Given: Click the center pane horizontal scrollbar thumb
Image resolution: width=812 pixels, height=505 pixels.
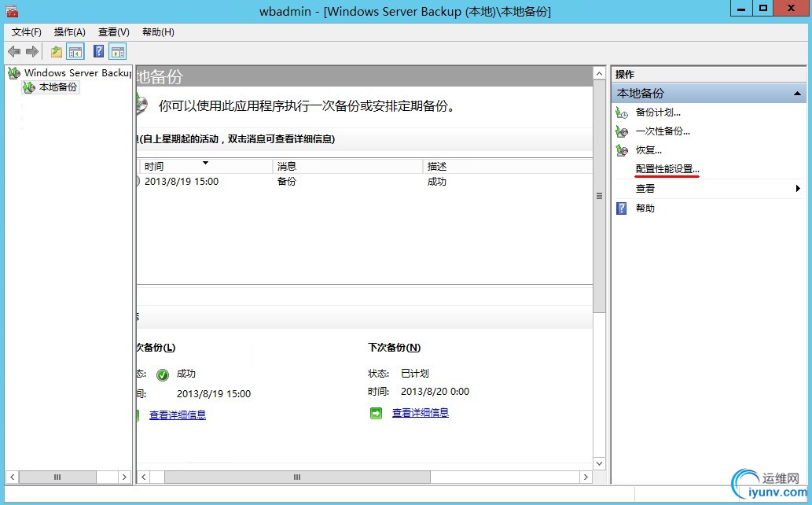Looking at the screenshot, I should coord(297,477).
